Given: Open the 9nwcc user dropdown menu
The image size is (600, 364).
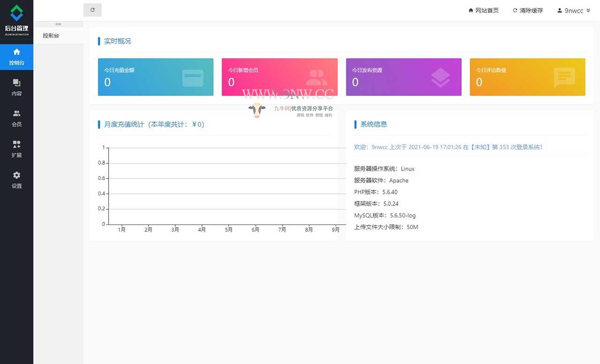Looking at the screenshot, I should [573, 10].
